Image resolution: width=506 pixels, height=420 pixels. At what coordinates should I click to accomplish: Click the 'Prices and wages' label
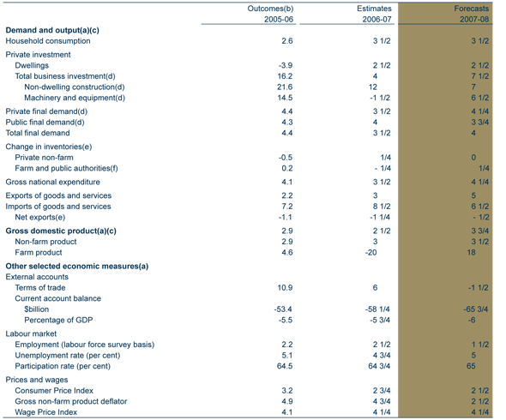pyautogui.click(x=37, y=380)
